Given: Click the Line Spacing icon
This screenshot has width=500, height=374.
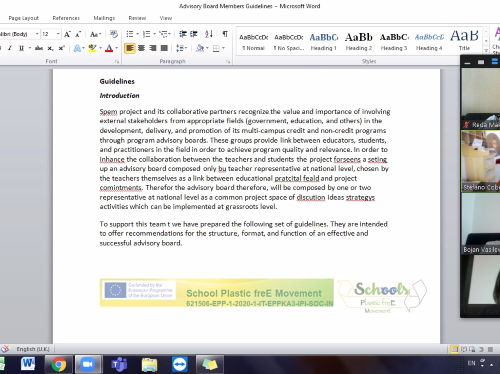Looking at the screenshot, I should [x=180, y=48].
